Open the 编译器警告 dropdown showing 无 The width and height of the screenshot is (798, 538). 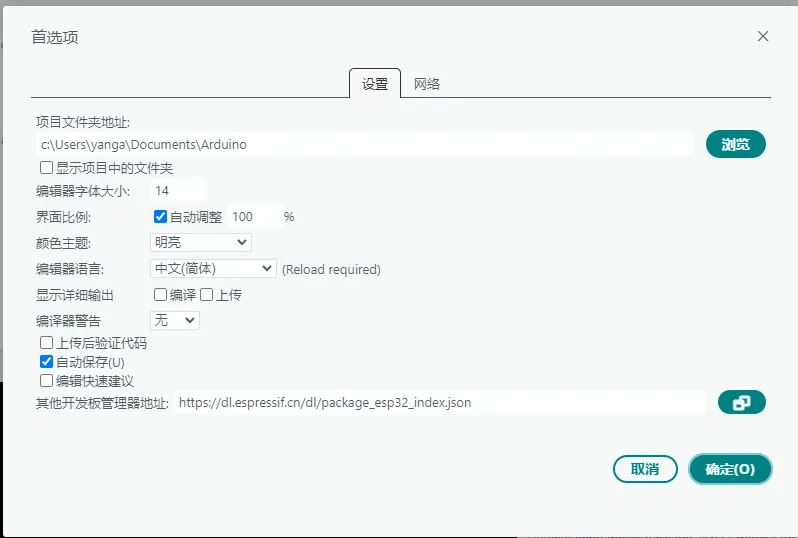click(x=174, y=320)
